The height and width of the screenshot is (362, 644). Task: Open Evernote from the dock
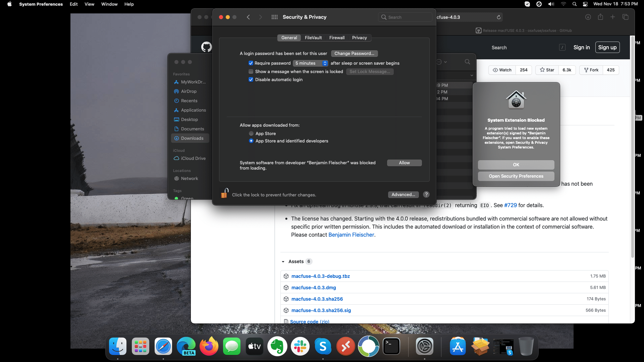pos(277,347)
